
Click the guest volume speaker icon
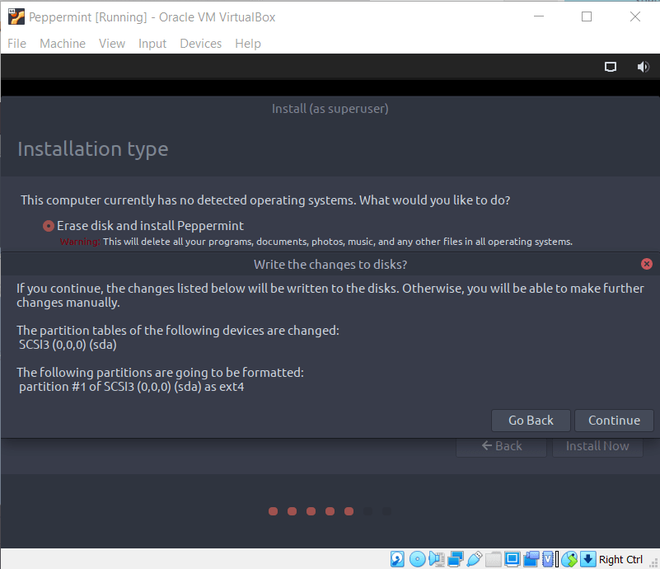(x=643, y=67)
